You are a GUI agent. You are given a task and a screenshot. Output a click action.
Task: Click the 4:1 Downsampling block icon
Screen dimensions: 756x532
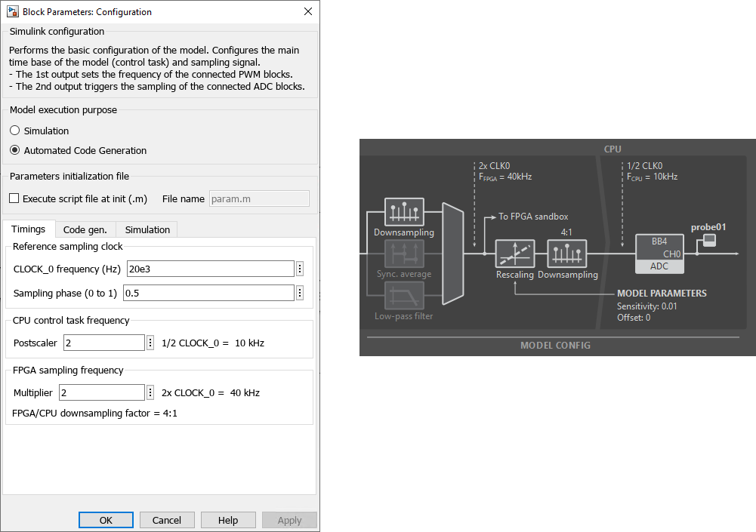tap(567, 254)
